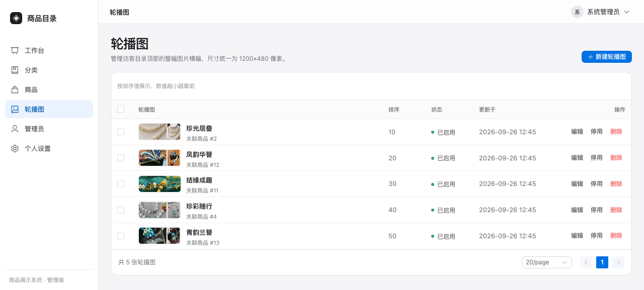Click the 工作台 dashboard icon

pos(15,51)
